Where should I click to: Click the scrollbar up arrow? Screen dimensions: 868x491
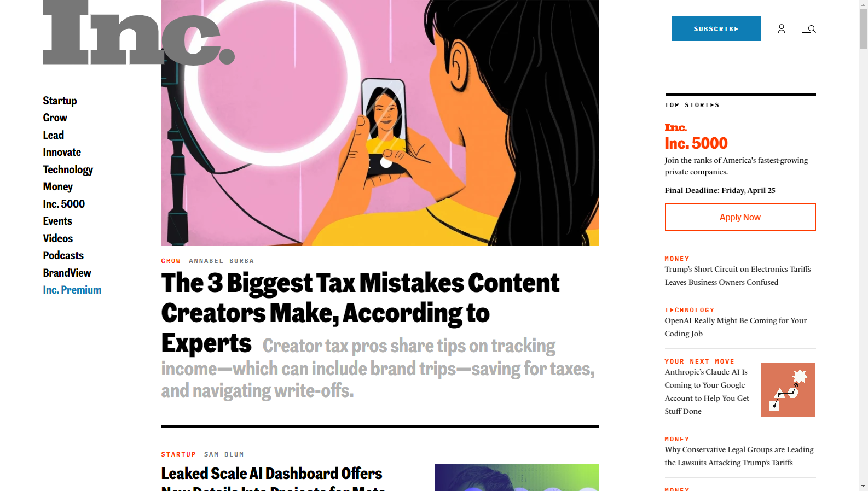click(x=863, y=4)
